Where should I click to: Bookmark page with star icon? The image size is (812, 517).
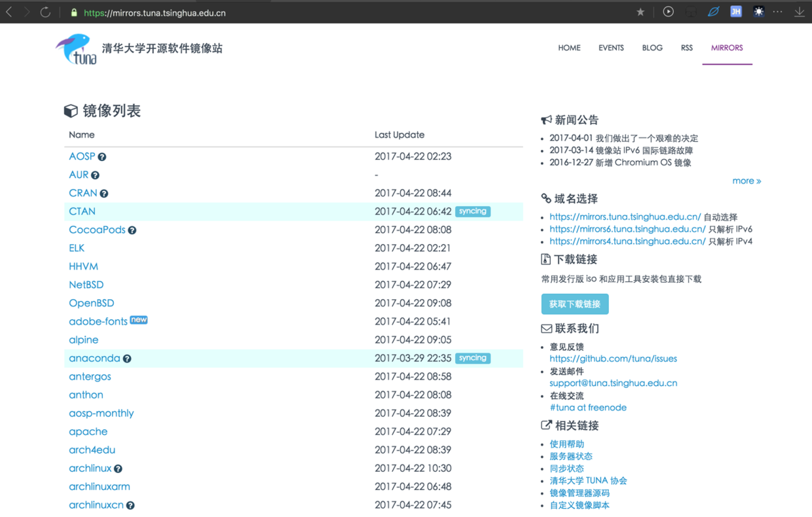point(640,12)
